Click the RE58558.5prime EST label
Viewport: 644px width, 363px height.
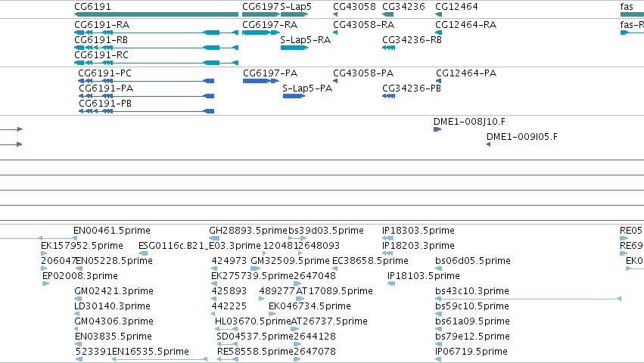(x=256, y=352)
